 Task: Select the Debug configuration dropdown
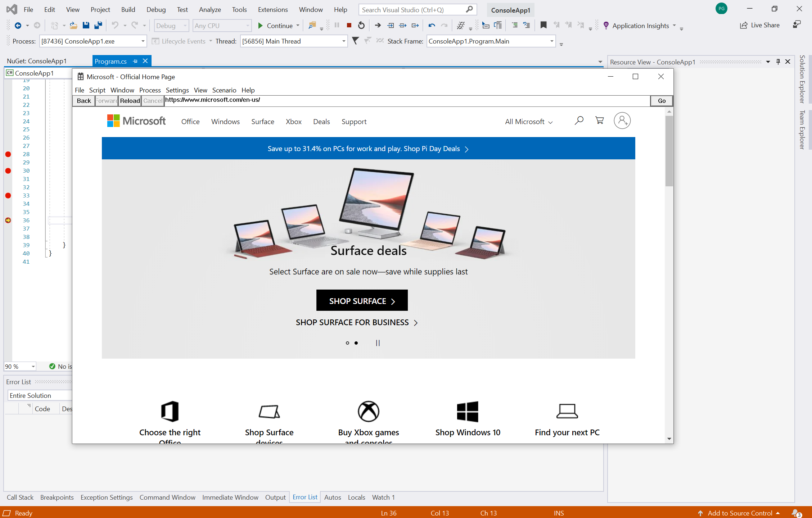pyautogui.click(x=171, y=25)
